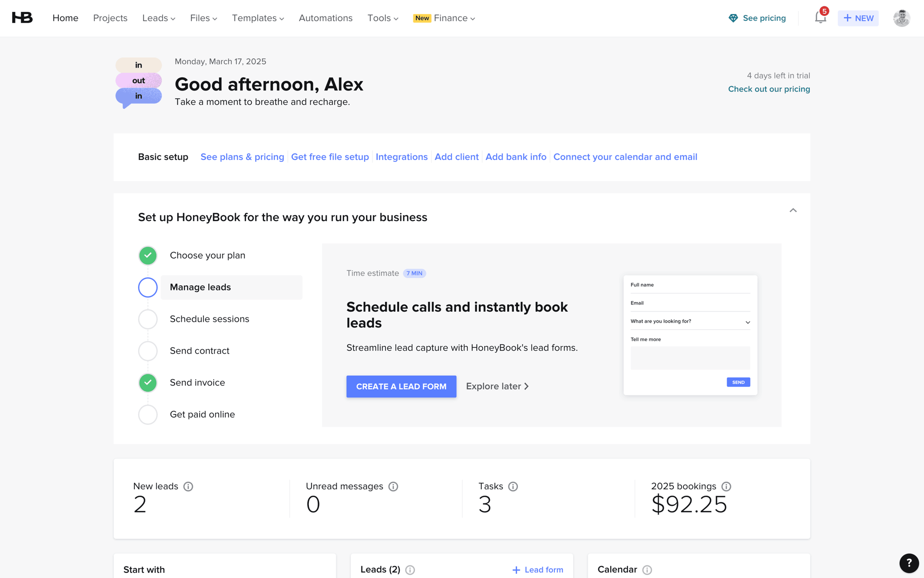The height and width of the screenshot is (578, 924).
Task: Click Check out our pricing link
Action: coord(769,89)
